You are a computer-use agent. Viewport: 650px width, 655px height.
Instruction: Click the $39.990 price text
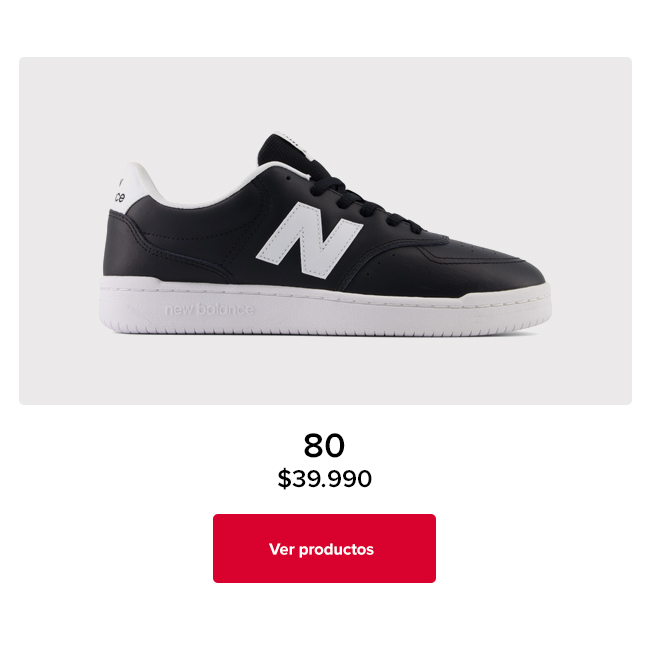[x=324, y=479]
